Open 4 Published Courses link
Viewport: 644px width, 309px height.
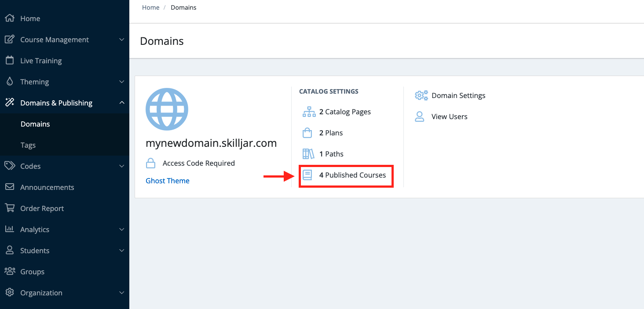point(352,175)
